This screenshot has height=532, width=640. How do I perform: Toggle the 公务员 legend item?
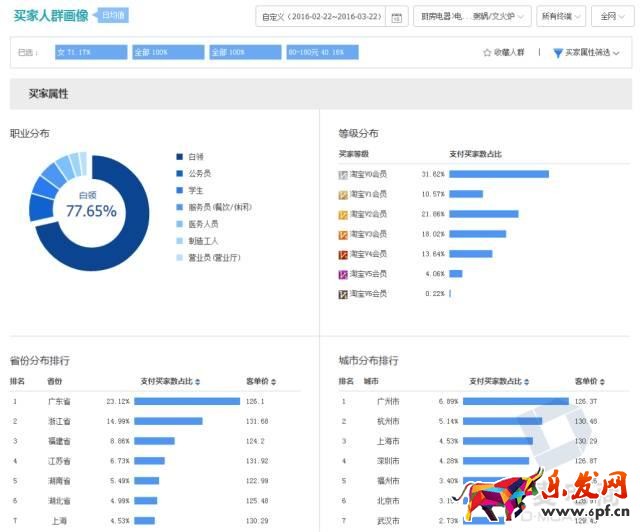tap(181, 174)
